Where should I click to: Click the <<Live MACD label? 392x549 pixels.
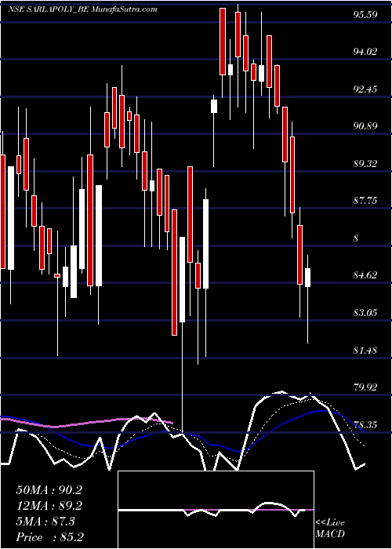pyautogui.click(x=330, y=529)
